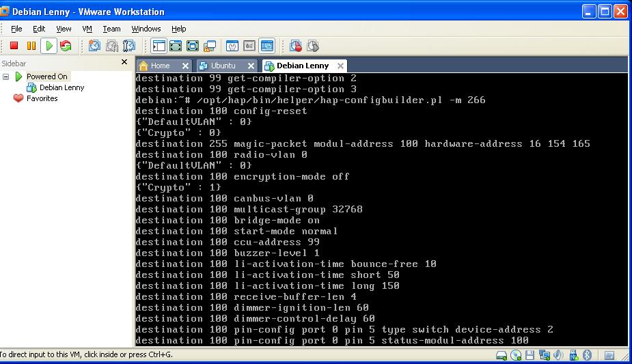This screenshot has width=632, height=364.
Task: Select the console view toolbar icon
Action: (267, 46)
